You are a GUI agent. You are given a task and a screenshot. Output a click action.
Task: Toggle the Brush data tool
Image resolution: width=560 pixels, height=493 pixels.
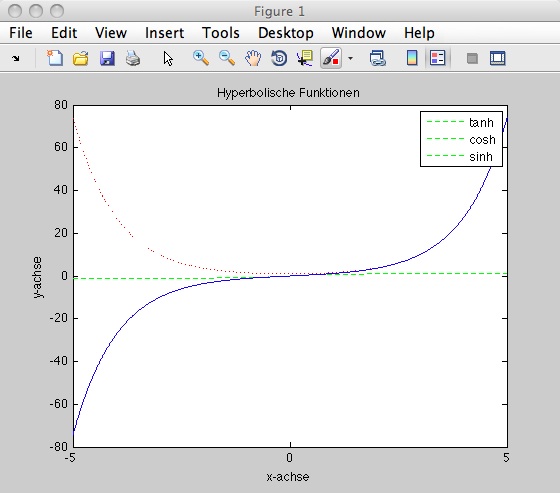point(331,58)
